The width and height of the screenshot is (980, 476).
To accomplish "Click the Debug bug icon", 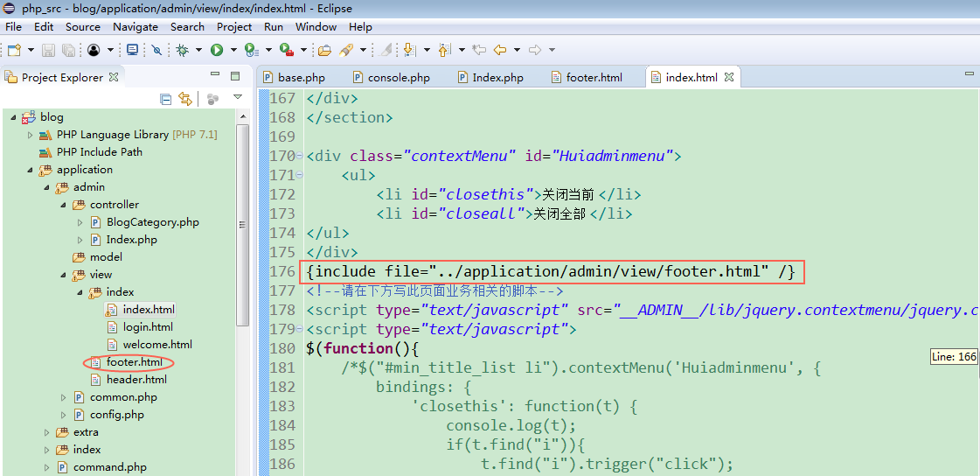I will click(183, 50).
